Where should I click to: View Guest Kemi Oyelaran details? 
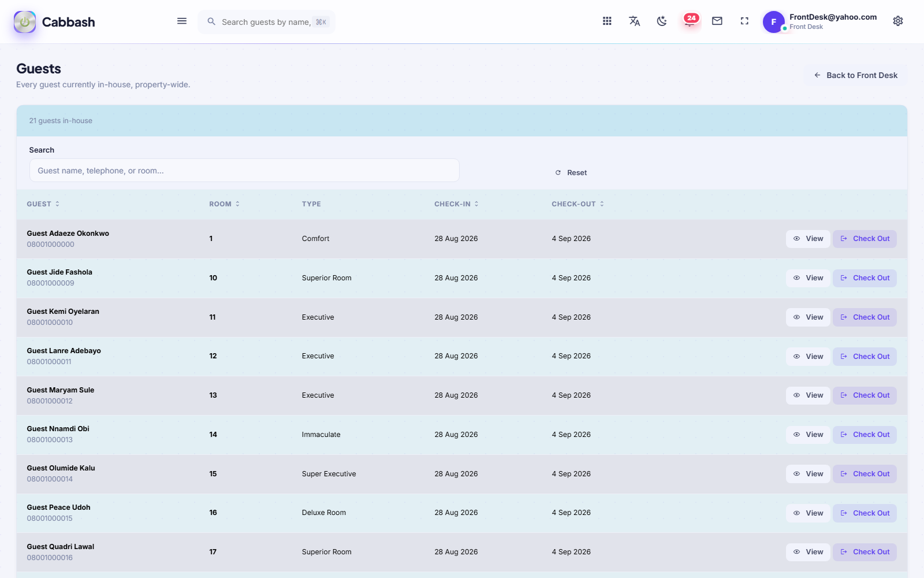[808, 317]
